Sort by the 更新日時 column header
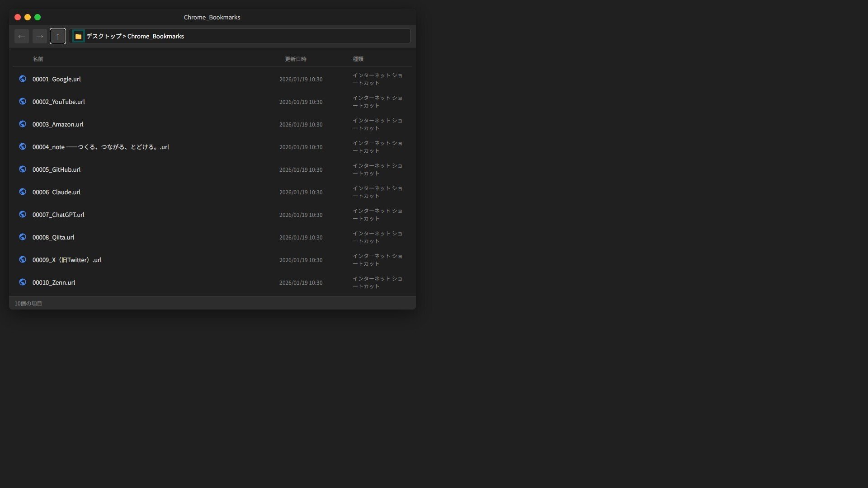The image size is (868, 488). (295, 59)
